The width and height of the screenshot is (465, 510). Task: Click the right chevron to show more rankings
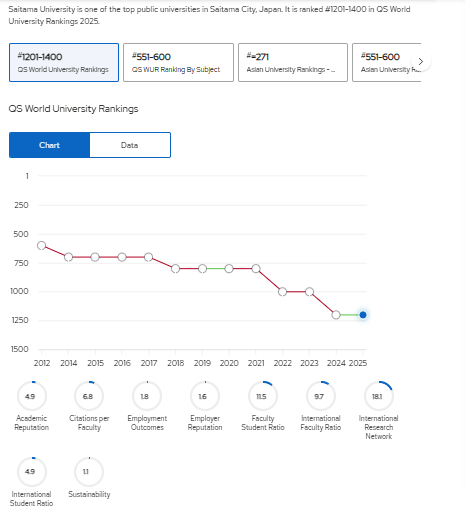point(421,62)
